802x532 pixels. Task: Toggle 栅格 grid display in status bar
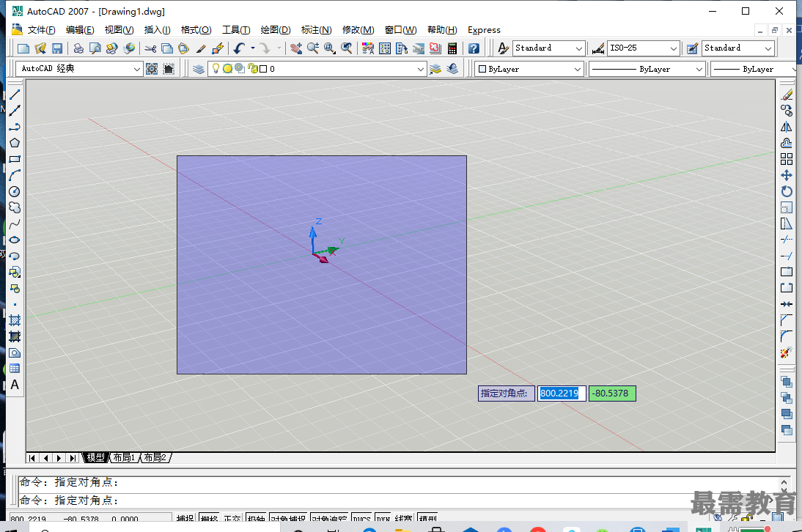(209, 518)
